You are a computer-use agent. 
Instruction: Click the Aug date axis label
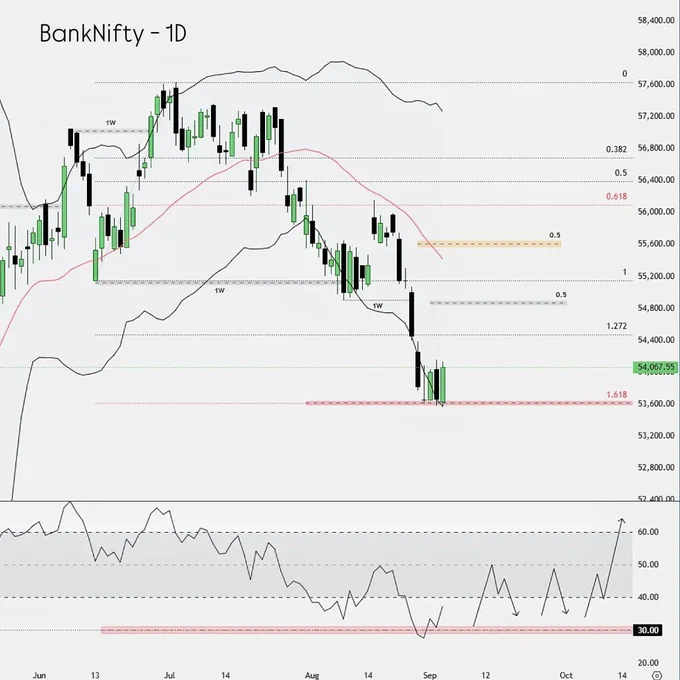point(312,675)
